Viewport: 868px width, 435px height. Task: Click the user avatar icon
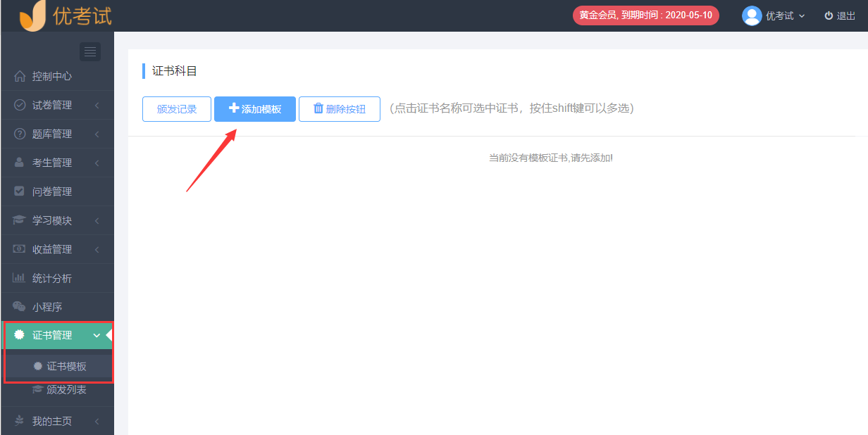click(x=752, y=15)
